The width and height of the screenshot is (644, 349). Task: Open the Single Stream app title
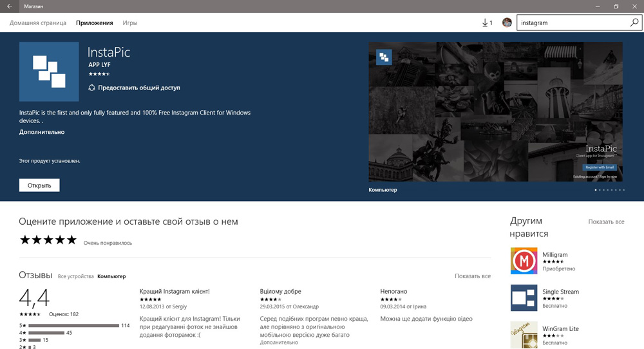coord(561,292)
